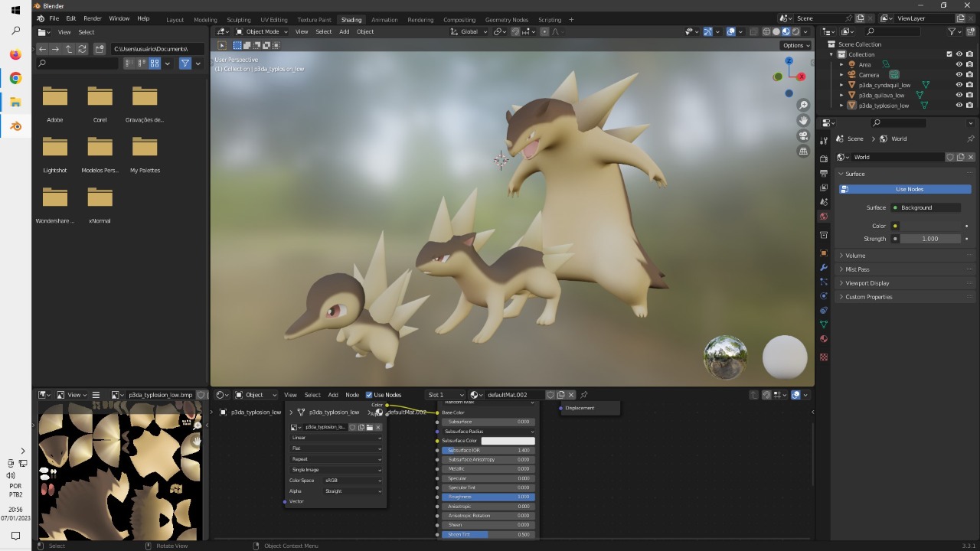Open the Slot 1 material slot dropdown

(x=446, y=395)
